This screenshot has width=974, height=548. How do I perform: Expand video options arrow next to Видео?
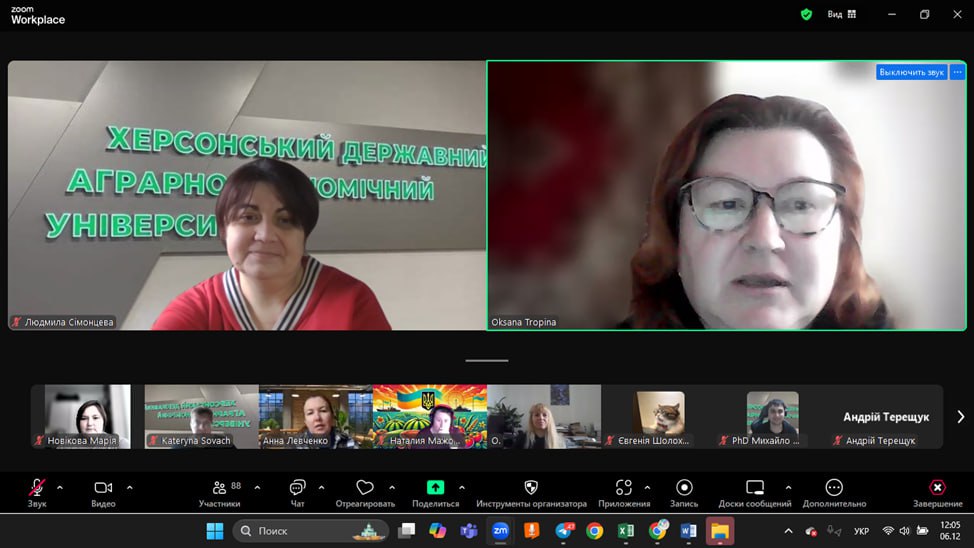coord(129,488)
